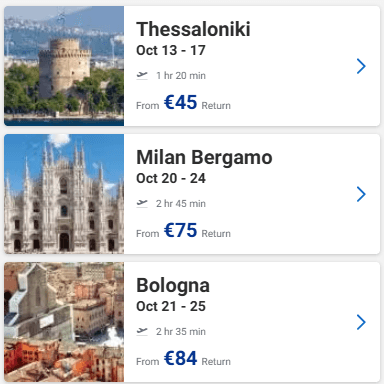Click the Bologna rooftops photo
This screenshot has width=384, height=384.
[x=64, y=322]
